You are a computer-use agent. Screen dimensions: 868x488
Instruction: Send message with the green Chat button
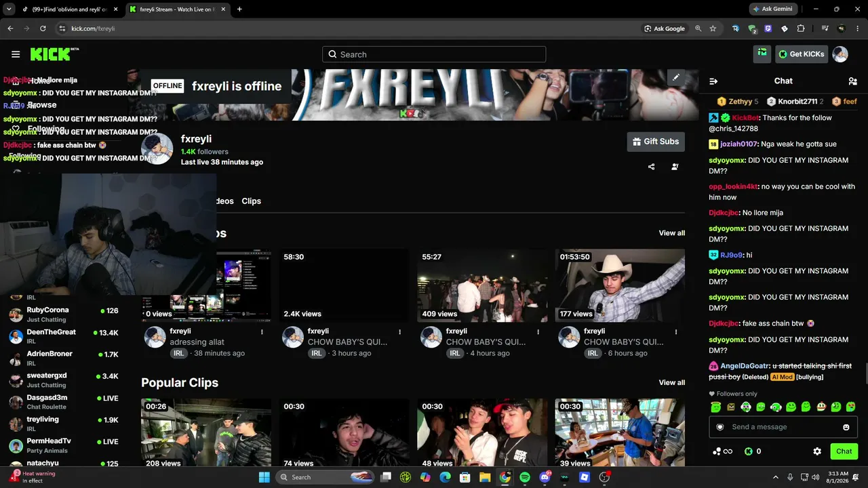coord(844,451)
